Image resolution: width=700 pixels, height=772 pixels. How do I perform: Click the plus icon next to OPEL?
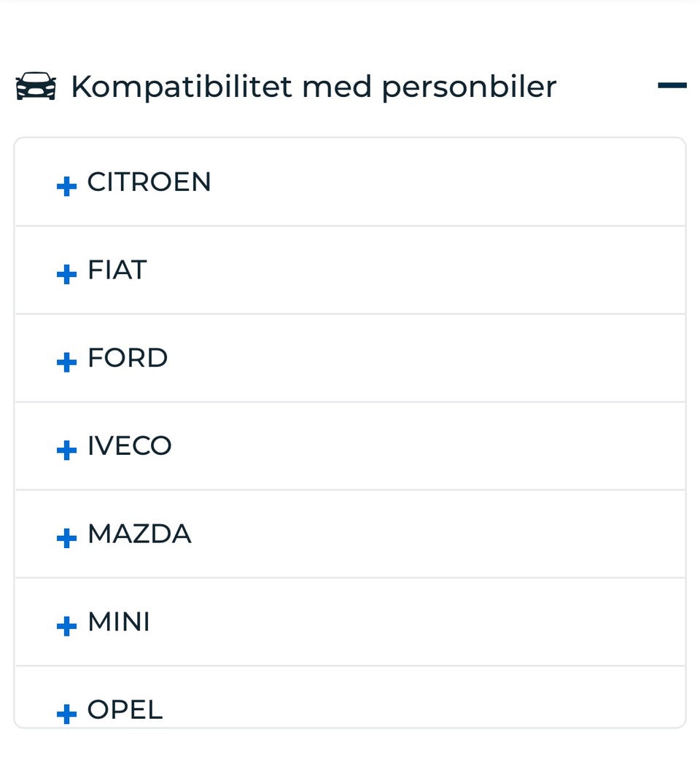(66, 714)
